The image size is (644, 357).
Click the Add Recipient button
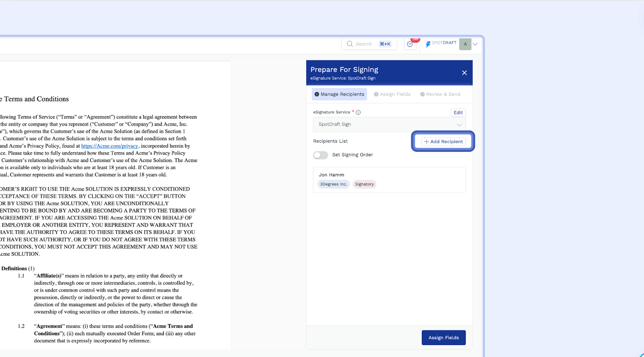[x=443, y=142]
